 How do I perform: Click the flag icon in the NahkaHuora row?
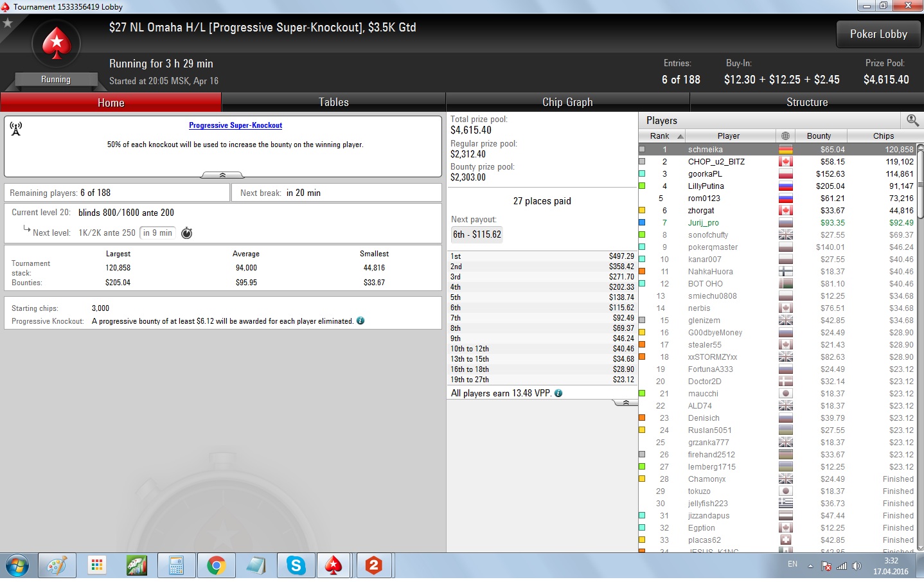point(785,272)
